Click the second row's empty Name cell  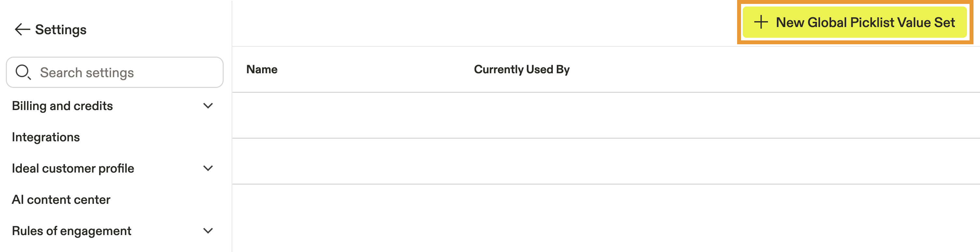coord(343,161)
